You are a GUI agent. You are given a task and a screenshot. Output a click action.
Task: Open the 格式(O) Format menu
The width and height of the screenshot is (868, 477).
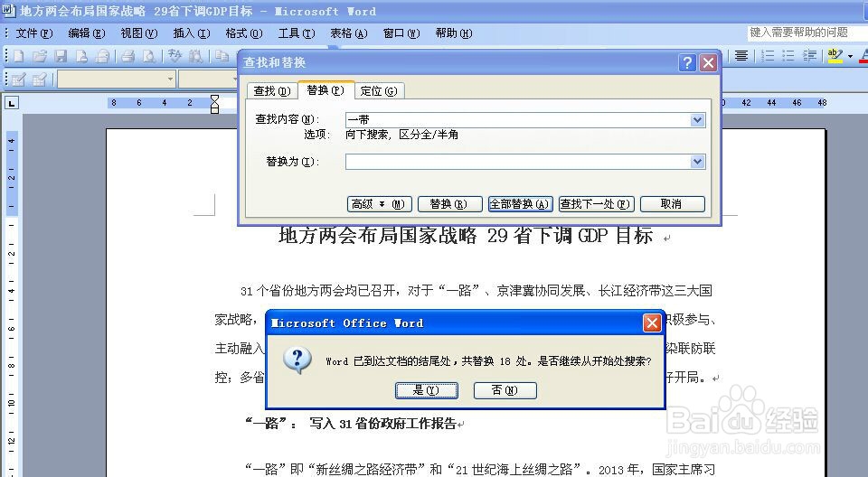(x=243, y=33)
